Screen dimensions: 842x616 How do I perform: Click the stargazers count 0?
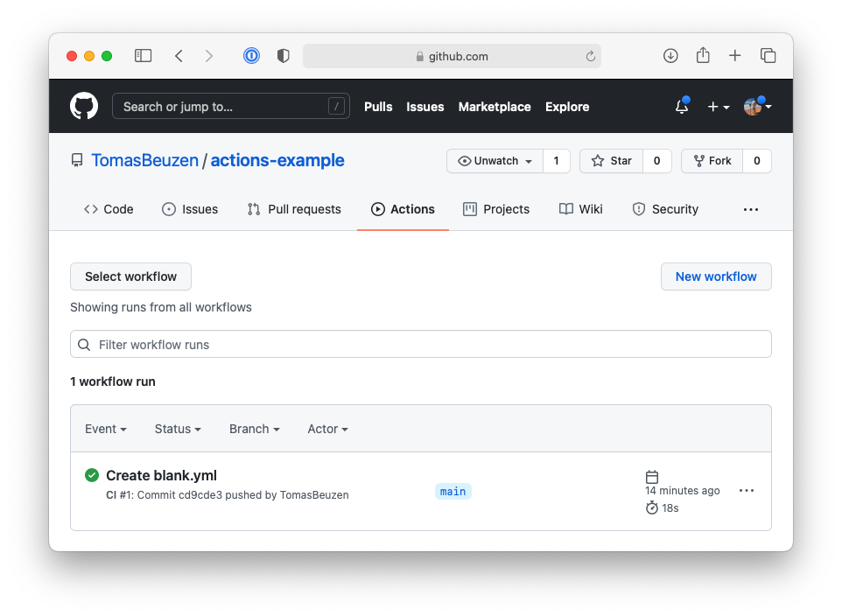656,161
